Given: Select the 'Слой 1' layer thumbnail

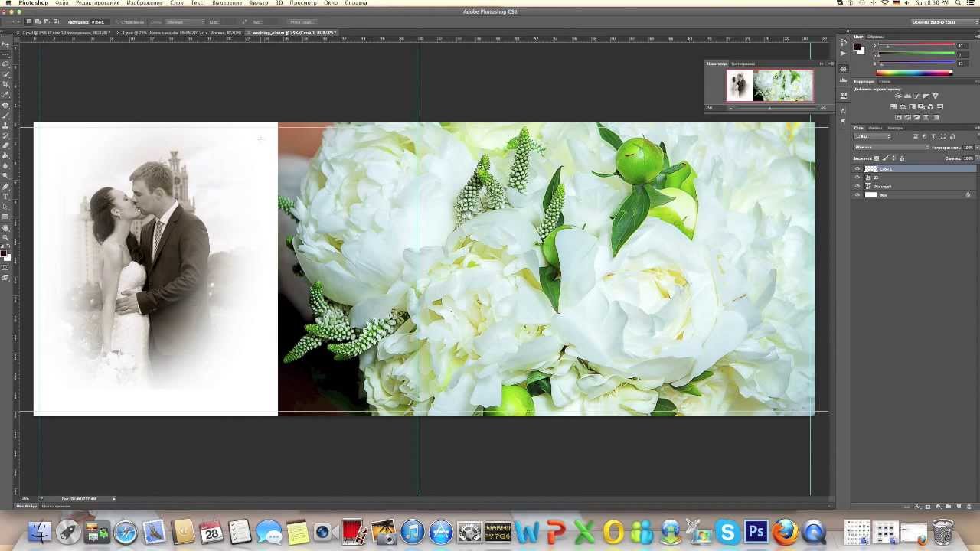Looking at the screenshot, I should coord(871,168).
